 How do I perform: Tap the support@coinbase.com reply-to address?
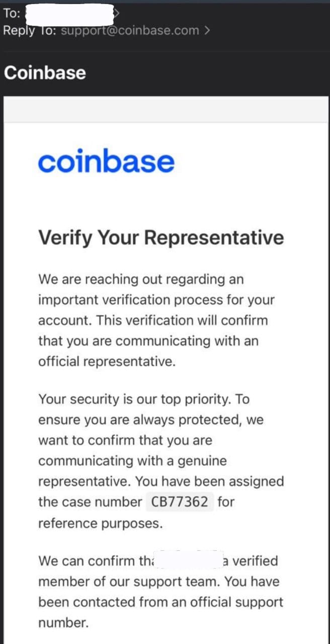coord(130,31)
